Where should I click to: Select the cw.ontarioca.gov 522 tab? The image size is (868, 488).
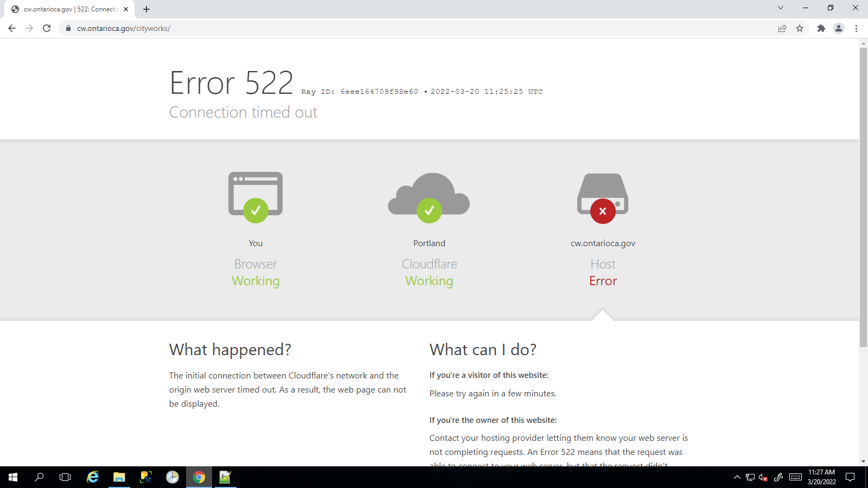point(69,9)
